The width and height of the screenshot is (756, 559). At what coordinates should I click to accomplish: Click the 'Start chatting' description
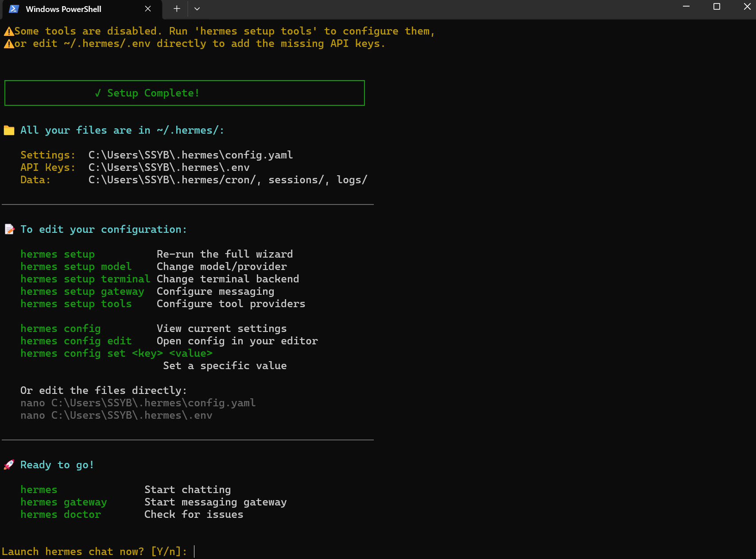click(187, 490)
